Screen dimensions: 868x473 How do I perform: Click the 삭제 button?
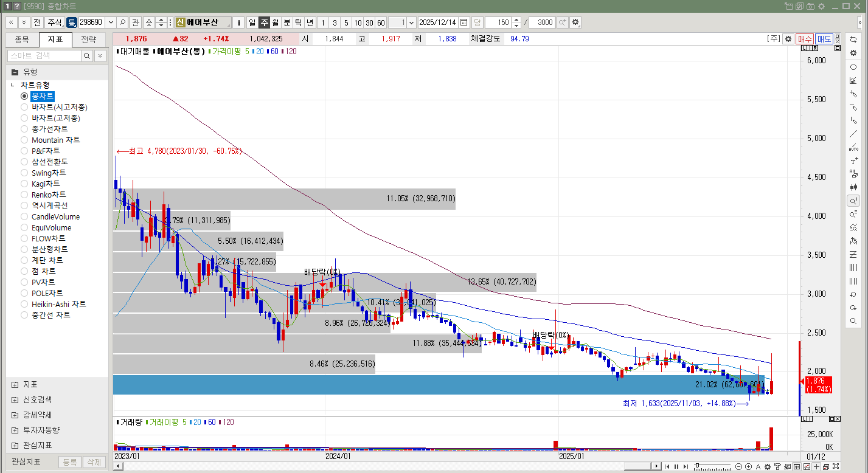(94, 462)
